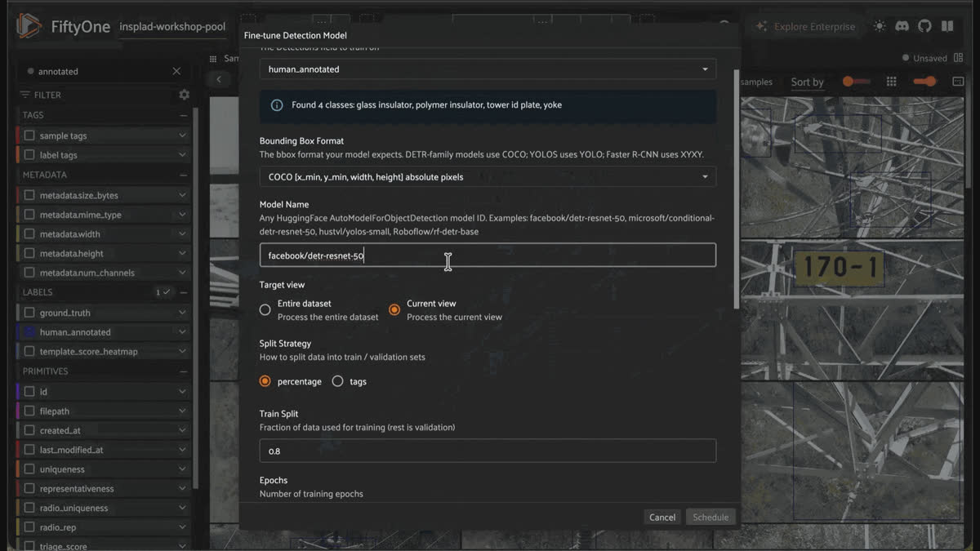Check the template_score_heatmap checkbox
This screenshot has height=551, width=980.
(29, 352)
